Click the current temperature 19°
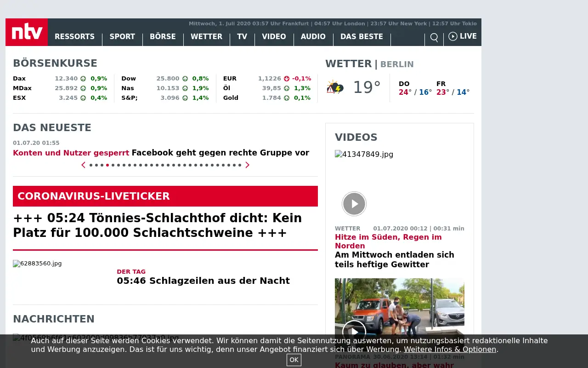 point(367,87)
